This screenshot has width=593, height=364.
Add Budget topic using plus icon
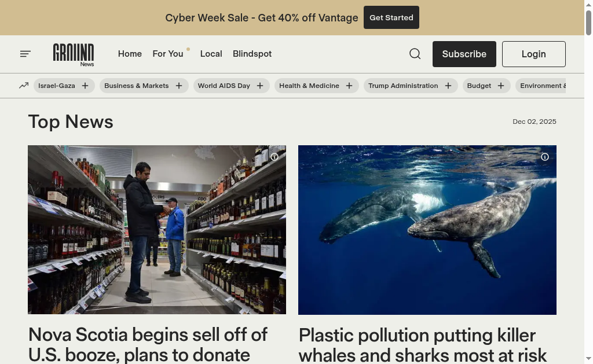[501, 86]
